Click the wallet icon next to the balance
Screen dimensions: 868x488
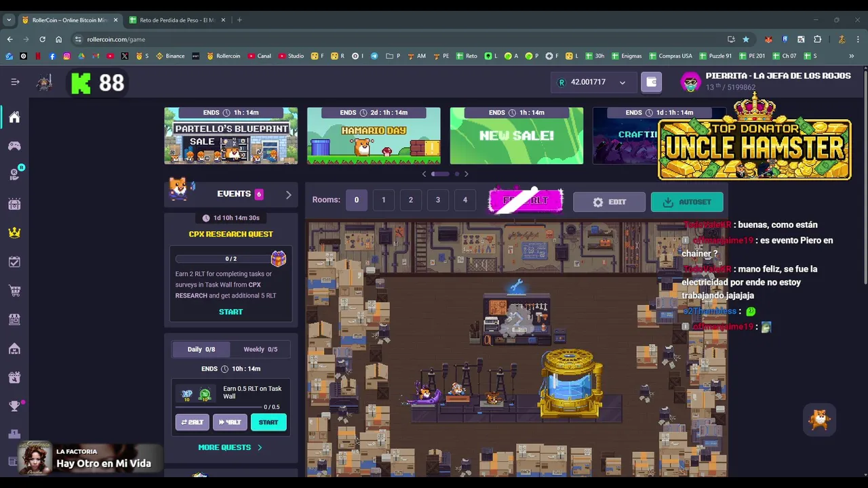point(651,82)
